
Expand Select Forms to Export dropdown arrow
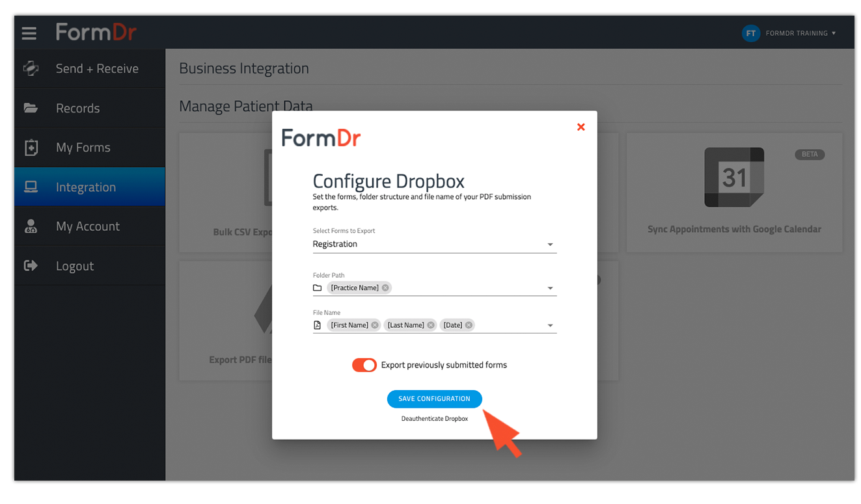[551, 245]
